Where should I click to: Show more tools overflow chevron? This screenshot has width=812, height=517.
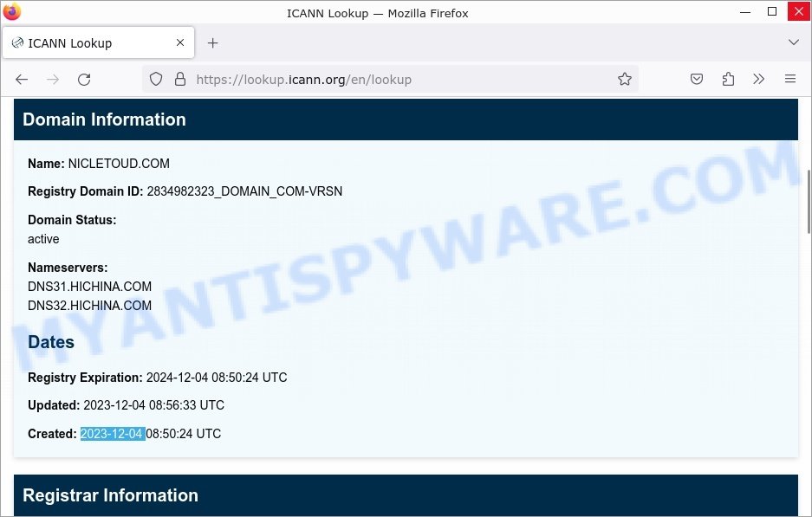click(758, 79)
